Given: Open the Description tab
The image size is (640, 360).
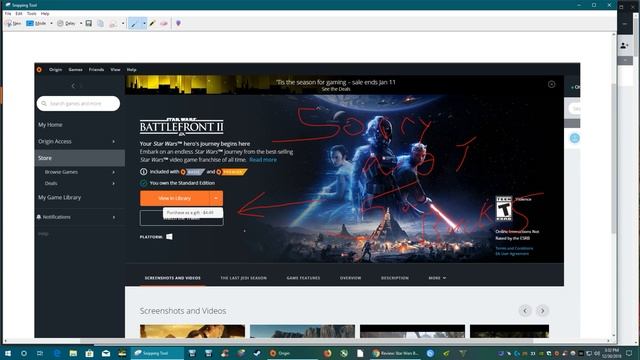Looking at the screenshot, I should pyautogui.click(x=395, y=278).
